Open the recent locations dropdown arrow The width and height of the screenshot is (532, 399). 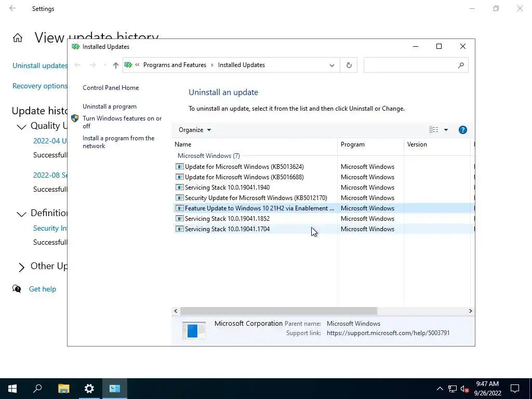tap(105, 65)
